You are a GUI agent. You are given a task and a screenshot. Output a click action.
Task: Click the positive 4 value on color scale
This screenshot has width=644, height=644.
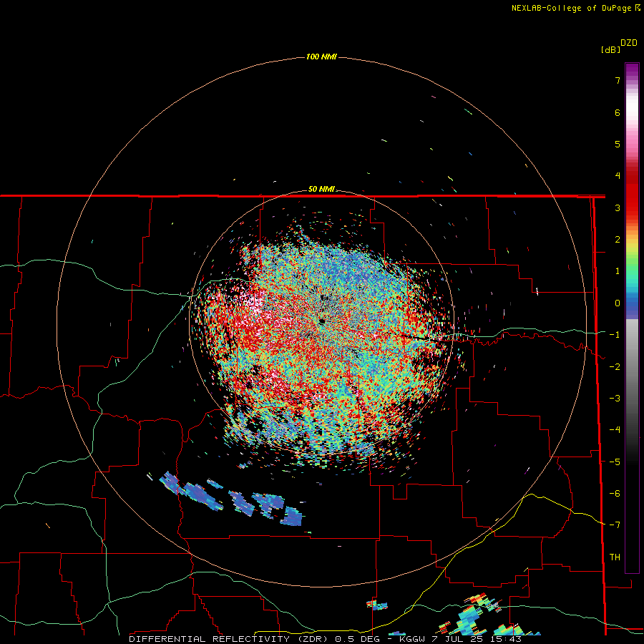[618, 176]
